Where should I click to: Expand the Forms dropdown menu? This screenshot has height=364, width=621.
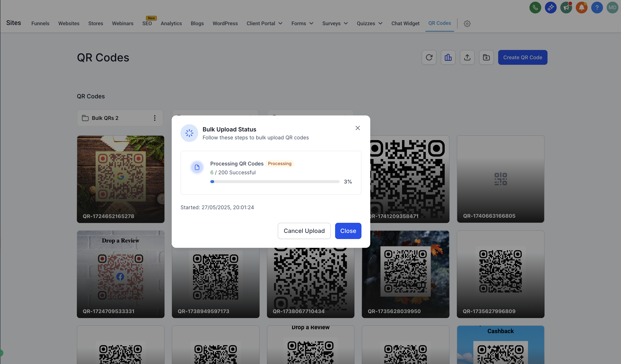coord(302,23)
